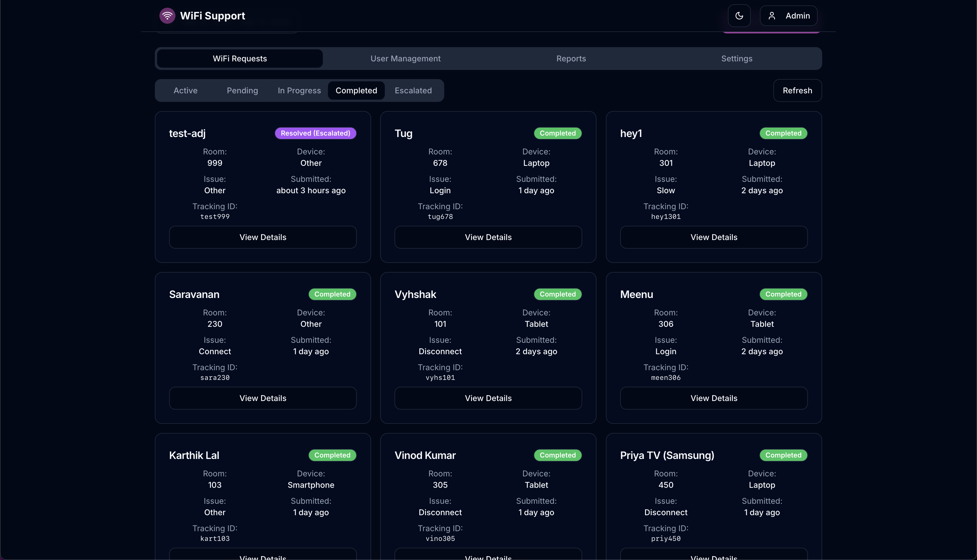The height and width of the screenshot is (560, 977).
Task: Select the In Progress filter
Action: 299,90
